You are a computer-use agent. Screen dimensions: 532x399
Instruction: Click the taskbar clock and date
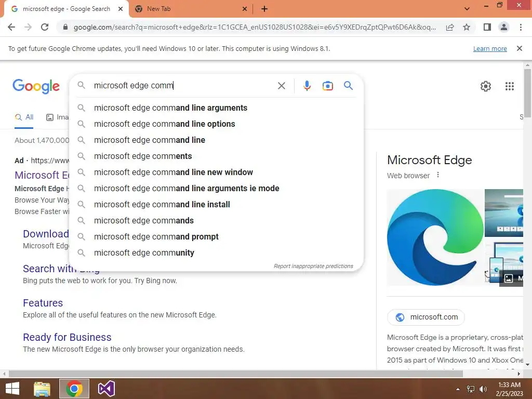click(x=509, y=389)
